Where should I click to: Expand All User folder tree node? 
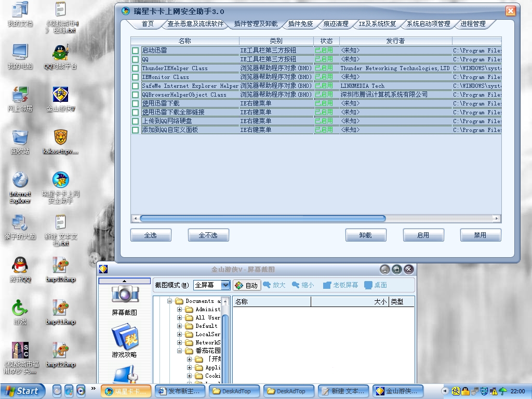click(x=179, y=317)
